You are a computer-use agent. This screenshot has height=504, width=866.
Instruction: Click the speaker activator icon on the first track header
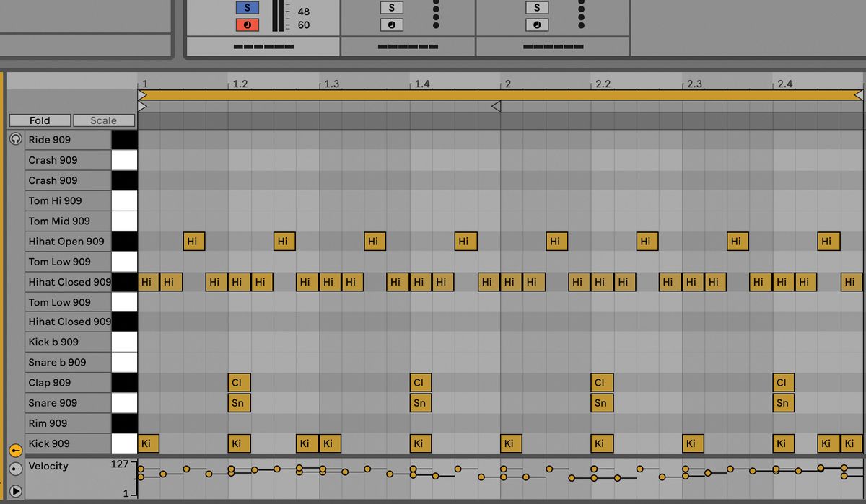(246, 24)
